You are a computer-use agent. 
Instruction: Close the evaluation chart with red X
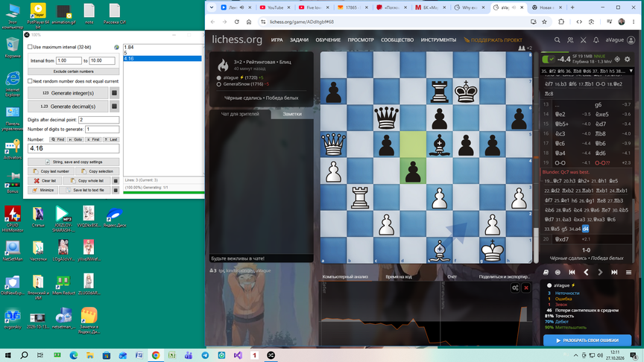[x=525, y=288]
